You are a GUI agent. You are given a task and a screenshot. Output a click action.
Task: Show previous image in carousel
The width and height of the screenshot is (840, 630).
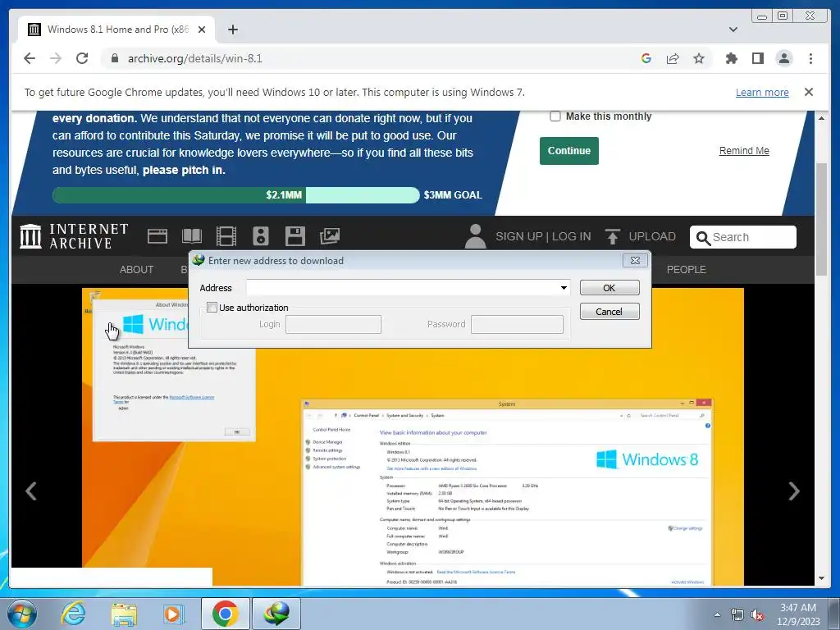[x=31, y=491]
